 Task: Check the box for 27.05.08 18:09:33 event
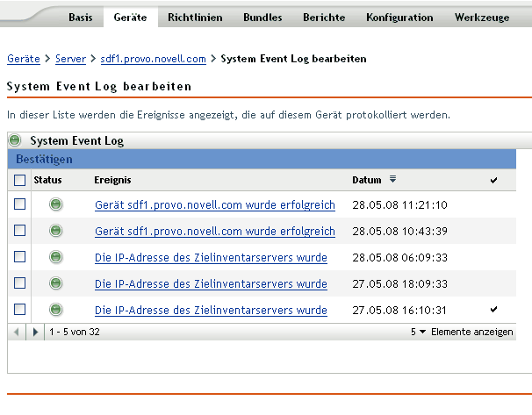(x=19, y=283)
